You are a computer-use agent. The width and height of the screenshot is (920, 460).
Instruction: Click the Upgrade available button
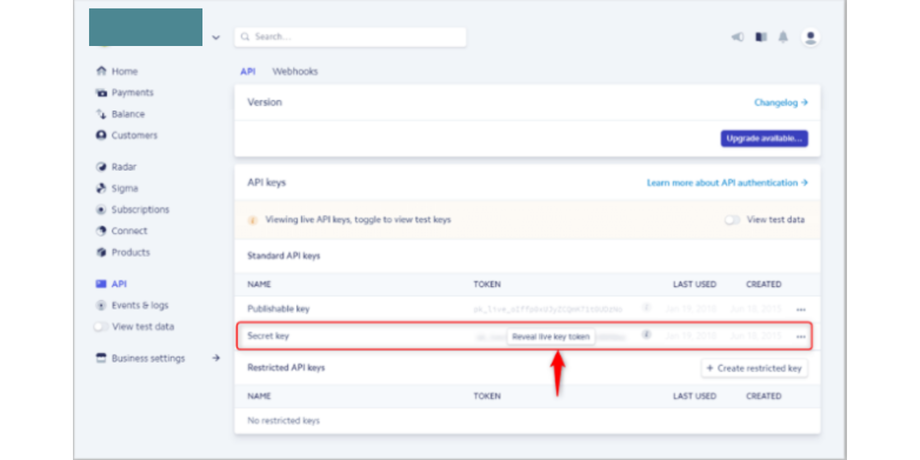(764, 139)
